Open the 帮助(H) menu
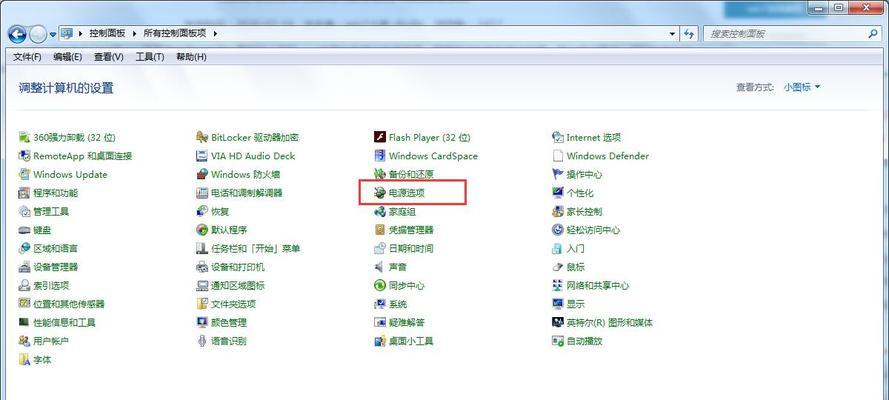 191,57
